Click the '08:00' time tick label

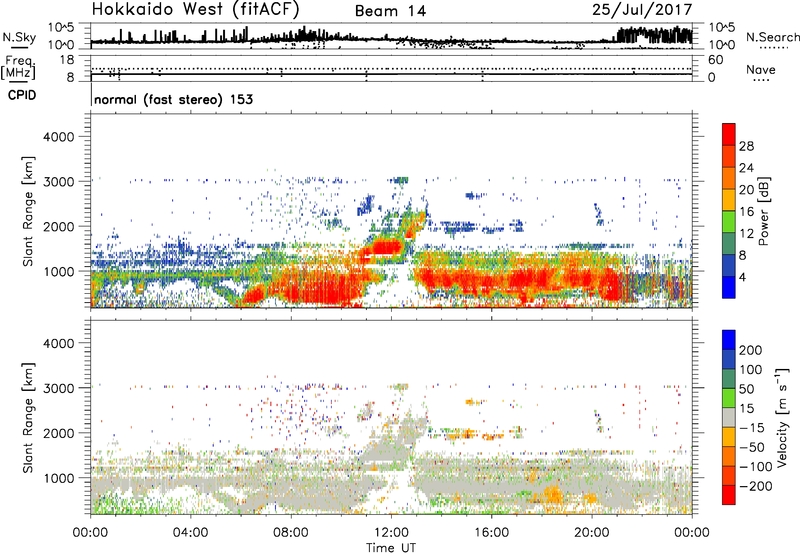pyautogui.click(x=291, y=533)
